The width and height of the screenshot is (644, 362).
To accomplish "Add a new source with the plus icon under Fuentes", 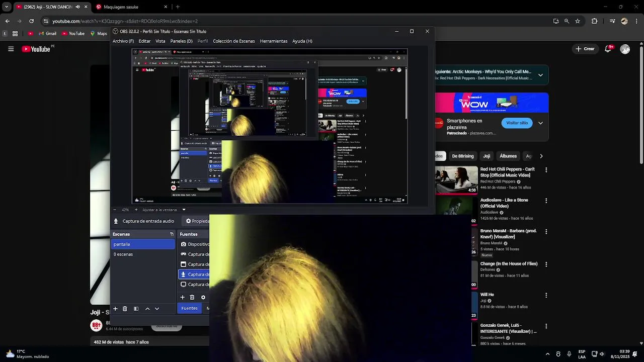I will pyautogui.click(x=183, y=298).
